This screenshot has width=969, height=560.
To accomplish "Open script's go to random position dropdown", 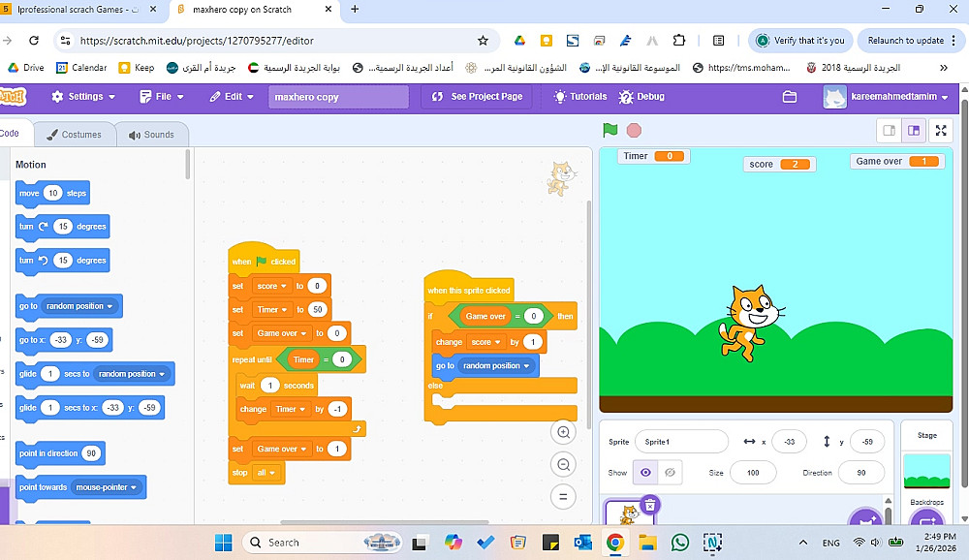I will click(x=496, y=365).
